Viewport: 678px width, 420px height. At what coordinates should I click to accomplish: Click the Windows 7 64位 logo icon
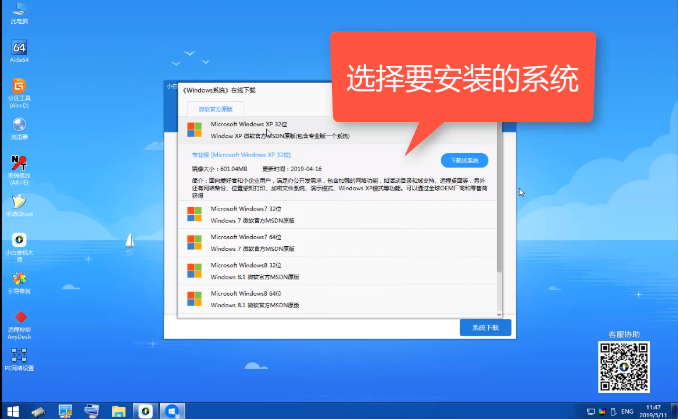tap(194, 241)
